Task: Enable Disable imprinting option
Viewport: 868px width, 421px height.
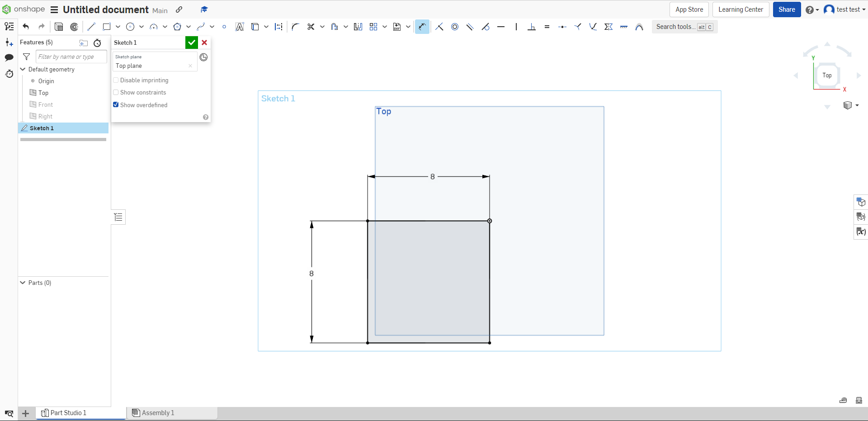Action: (x=116, y=80)
